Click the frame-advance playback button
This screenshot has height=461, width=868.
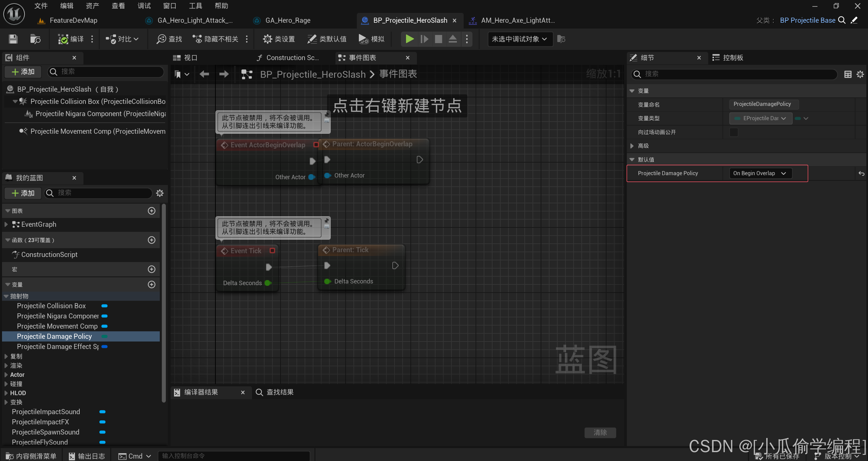click(x=424, y=39)
